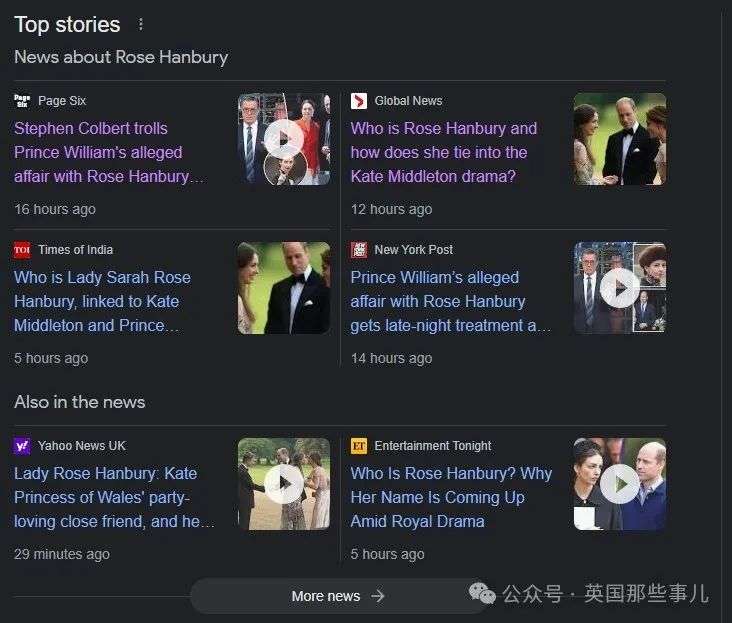Click the Entertainment Tonight source icon

[359, 446]
